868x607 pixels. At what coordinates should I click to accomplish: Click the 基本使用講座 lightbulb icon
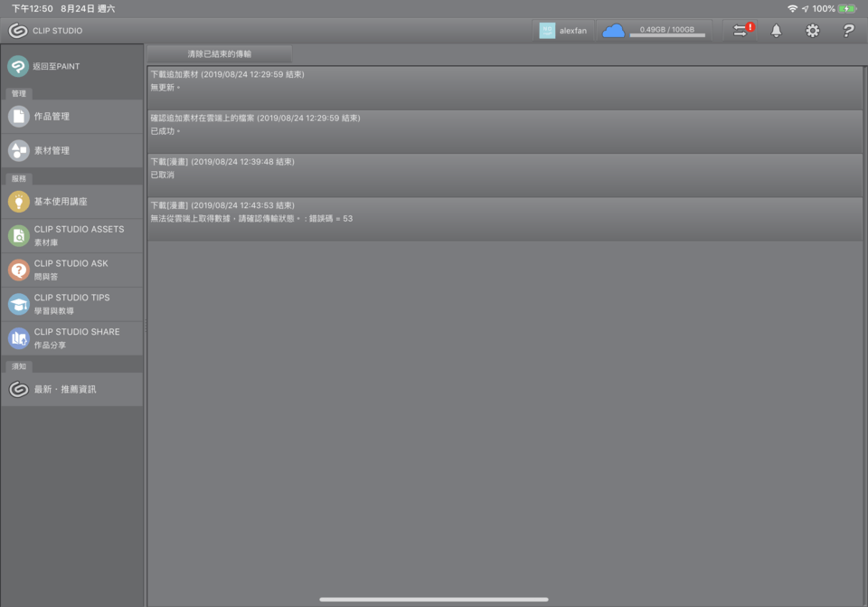click(x=19, y=202)
